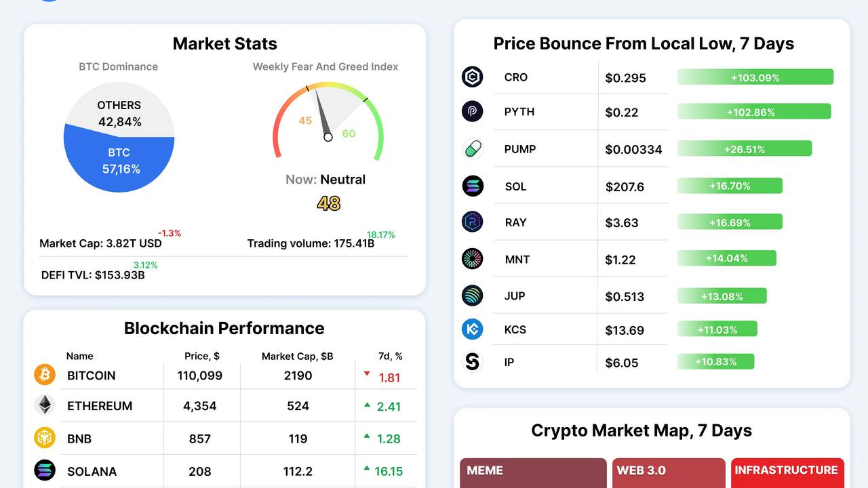Open the MEME market map tile
The image size is (868, 488).
click(x=533, y=473)
